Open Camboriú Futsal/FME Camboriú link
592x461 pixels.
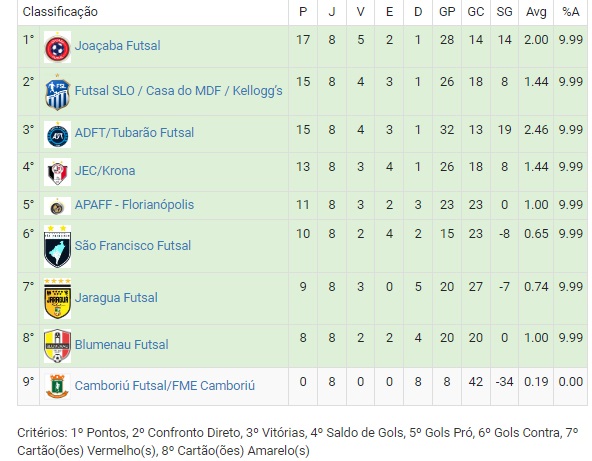click(x=165, y=385)
